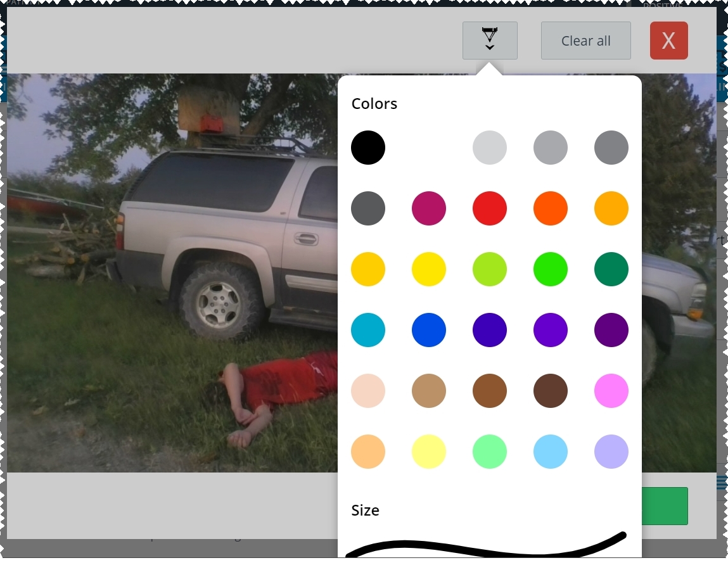728x565 pixels.
Task: Select the dark purple swatch
Action: (x=611, y=330)
